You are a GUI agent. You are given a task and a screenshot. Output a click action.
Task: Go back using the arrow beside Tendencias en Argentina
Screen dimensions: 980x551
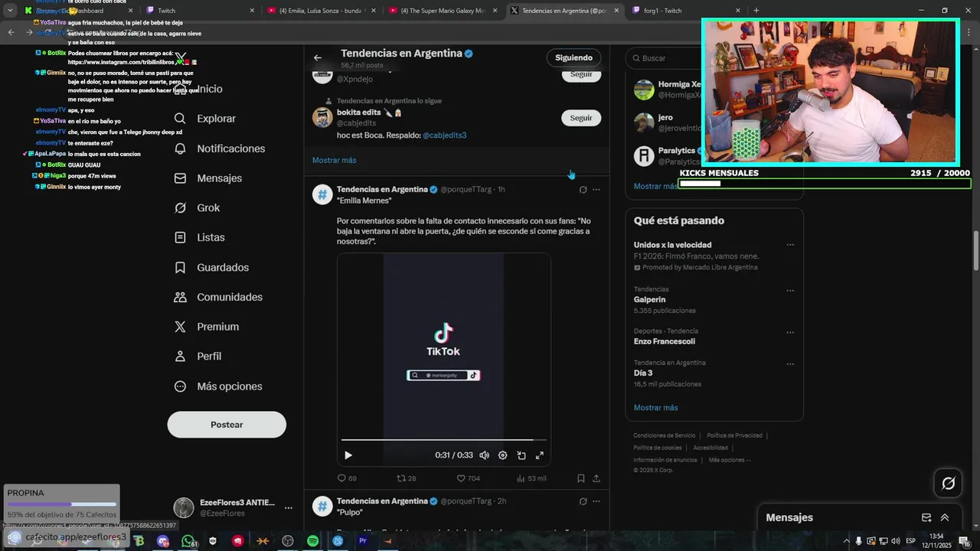point(318,57)
